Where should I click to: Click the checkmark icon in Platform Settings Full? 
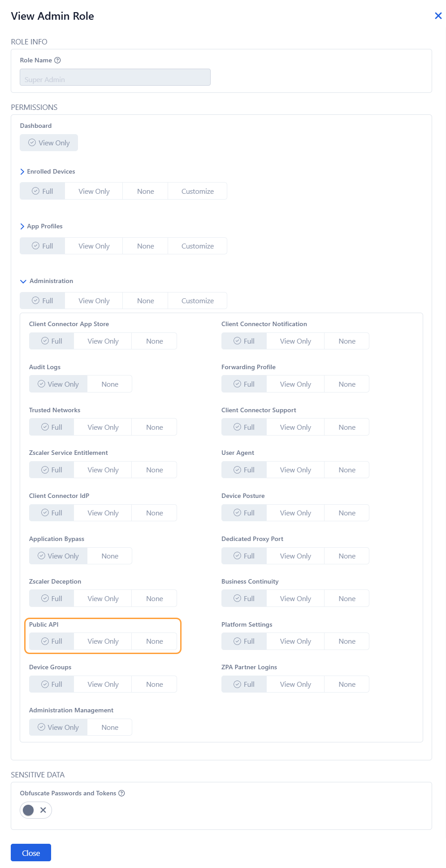(237, 641)
